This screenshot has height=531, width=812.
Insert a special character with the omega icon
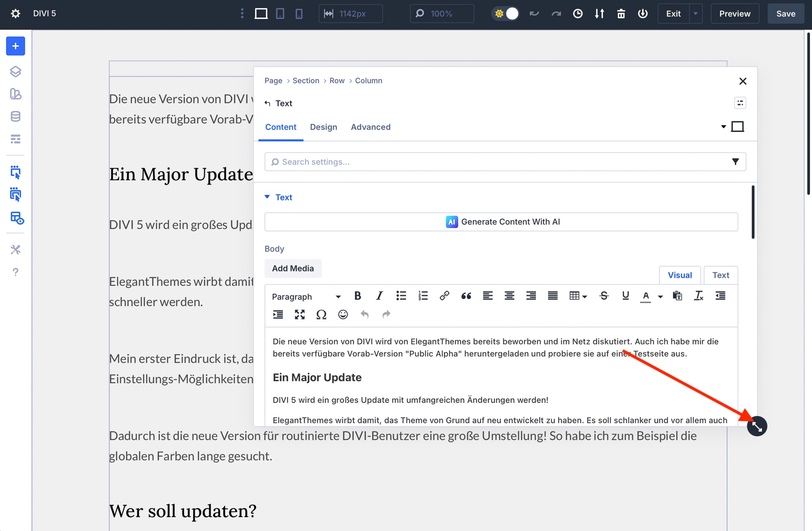(321, 315)
